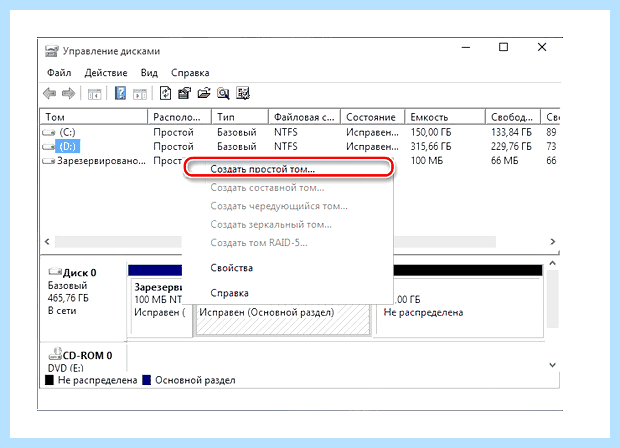The height and width of the screenshot is (448, 620).
Task: Click the drive icon beside (D:)
Action: click(x=49, y=147)
